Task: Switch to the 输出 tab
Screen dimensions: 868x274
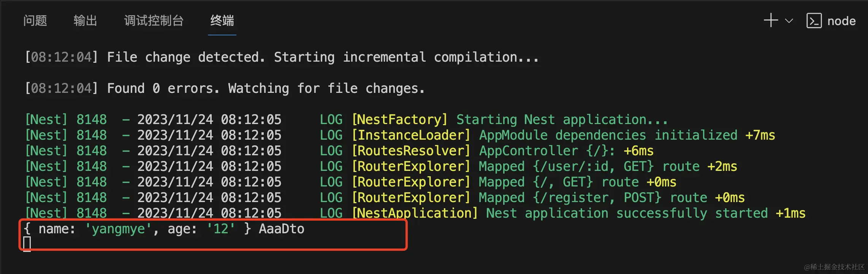Action: pyautogui.click(x=85, y=21)
